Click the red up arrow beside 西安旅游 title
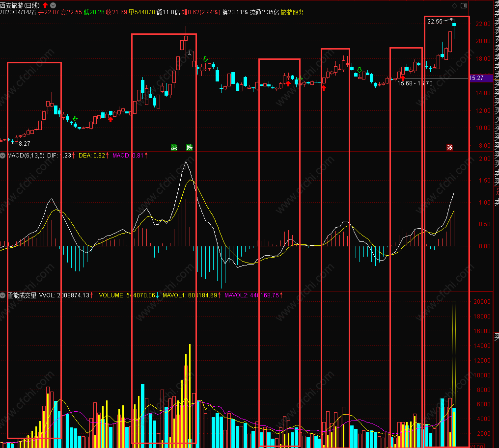The width and height of the screenshot is (499, 448). point(45,5)
